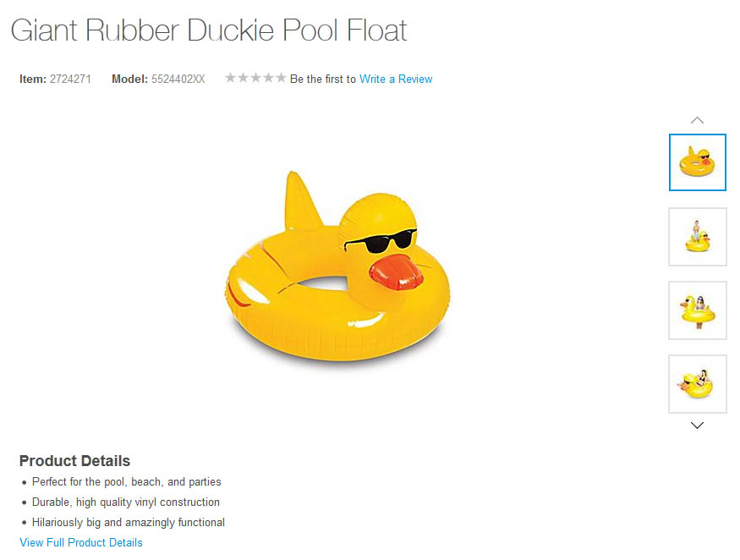Click the 'Durable, high quality vinyl construction' bullet
The height and width of the screenshot is (560, 740).
(x=125, y=502)
